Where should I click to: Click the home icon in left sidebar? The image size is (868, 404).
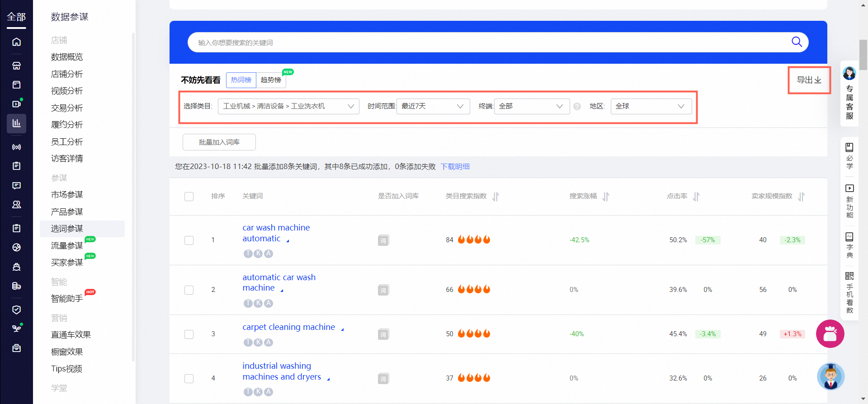pyautogui.click(x=17, y=42)
